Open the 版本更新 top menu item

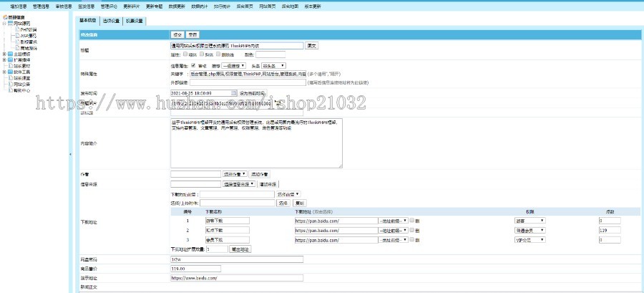coord(313,6)
